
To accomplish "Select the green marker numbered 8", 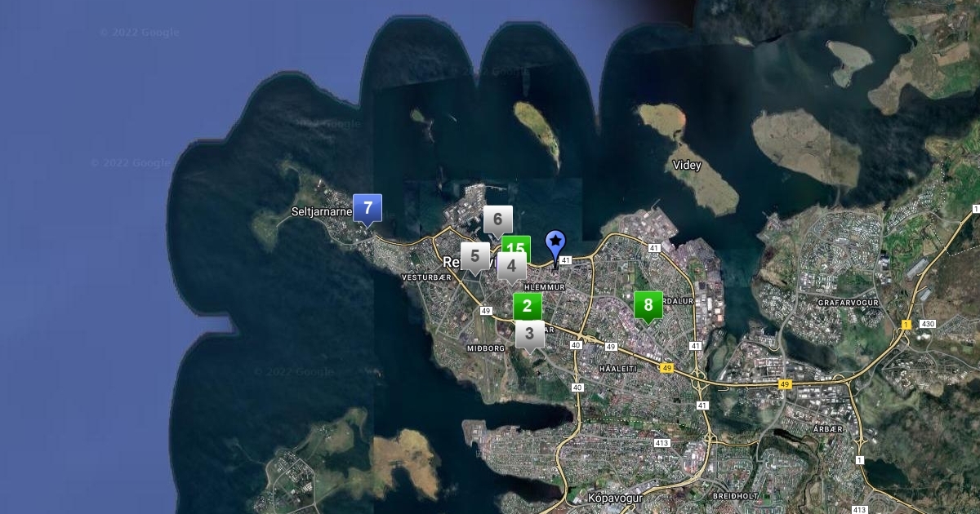I will [648, 305].
